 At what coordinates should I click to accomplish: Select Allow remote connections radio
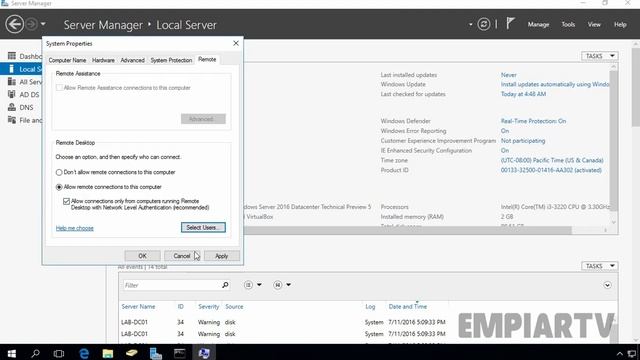[59, 187]
